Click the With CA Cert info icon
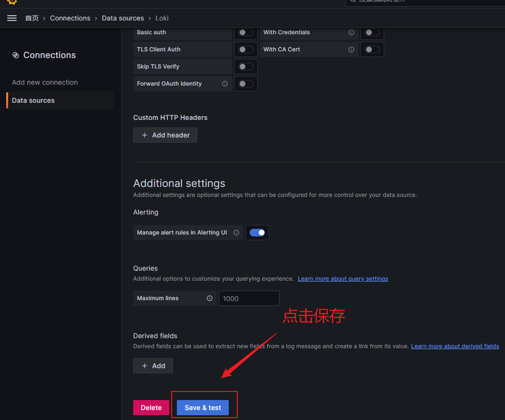Viewport: 505px width, 420px height. click(351, 49)
